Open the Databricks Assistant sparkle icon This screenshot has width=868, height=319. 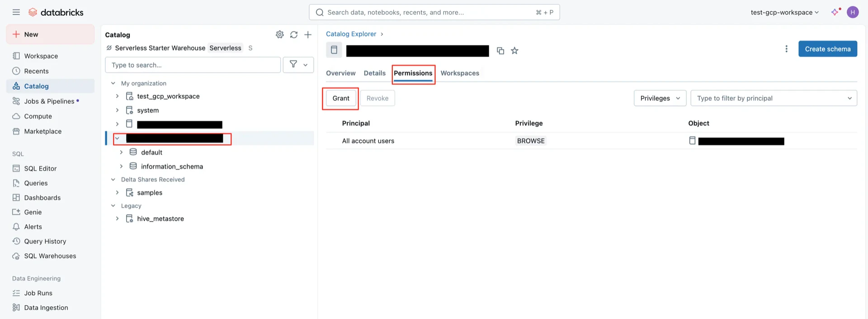click(x=835, y=12)
